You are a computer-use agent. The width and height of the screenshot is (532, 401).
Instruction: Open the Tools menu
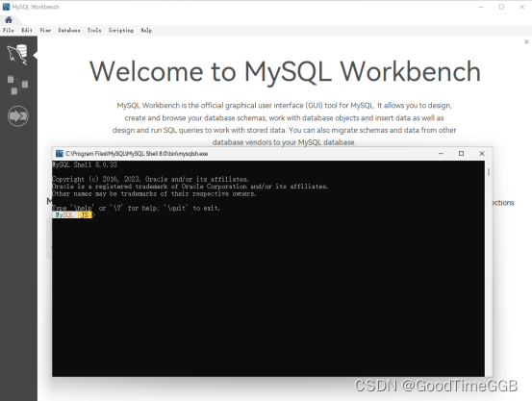tap(94, 30)
